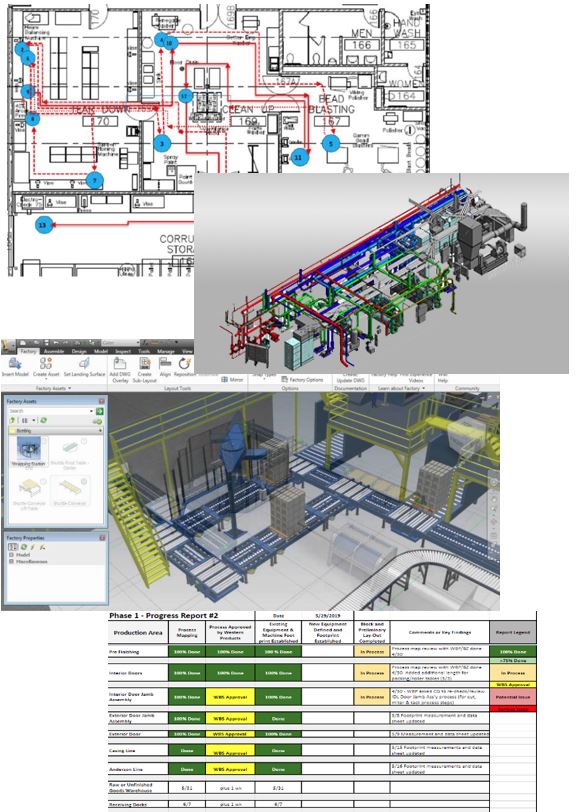
Task: Open the Search field dropdown arrow
Action: click(x=91, y=411)
